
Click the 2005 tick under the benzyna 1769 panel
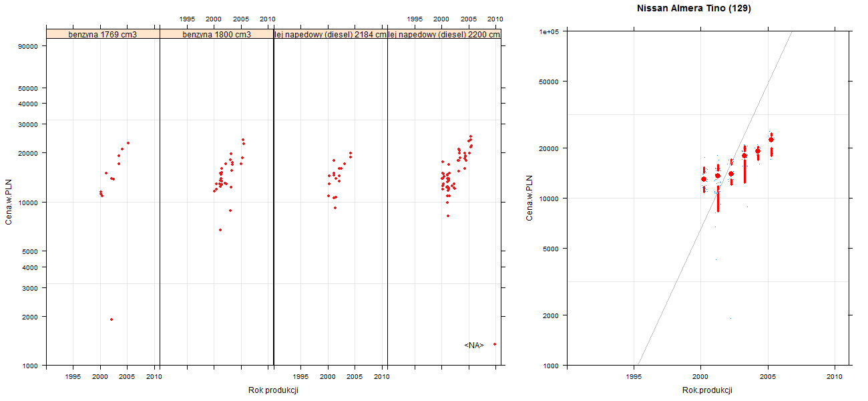[128, 377]
